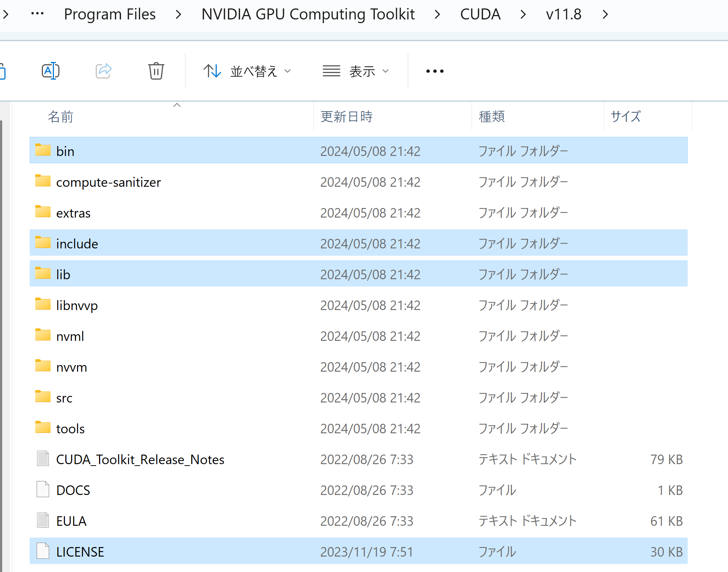Click the Share toolbar icon
Image resolution: width=728 pixels, height=572 pixels.
pos(103,71)
